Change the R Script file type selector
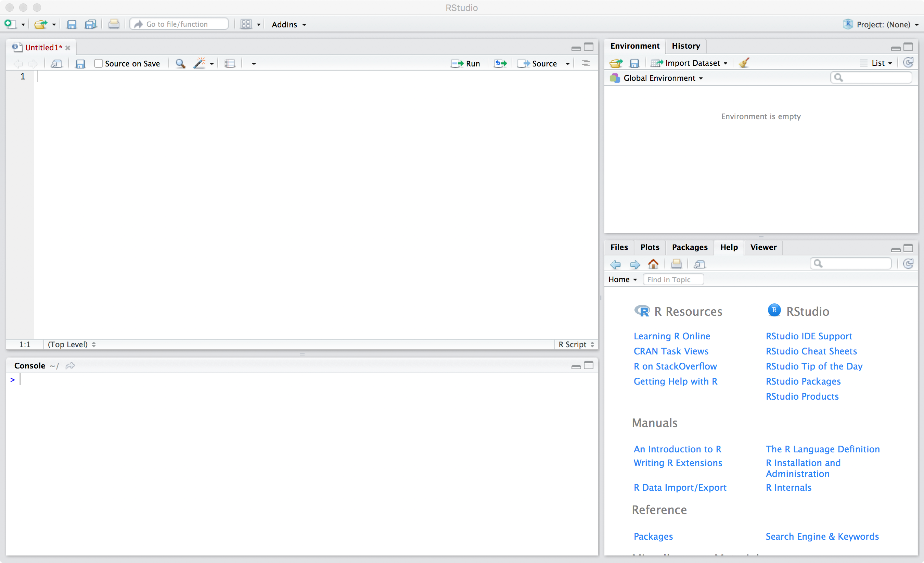This screenshot has width=924, height=563. coord(576,344)
